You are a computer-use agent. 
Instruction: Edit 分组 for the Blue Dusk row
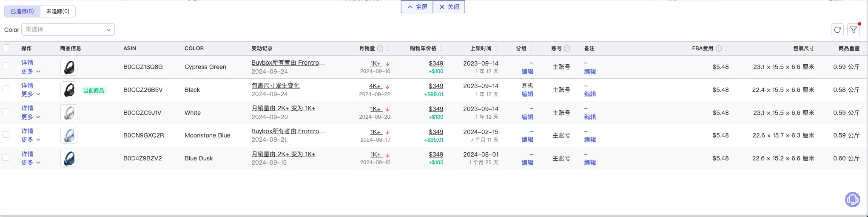[527, 163]
